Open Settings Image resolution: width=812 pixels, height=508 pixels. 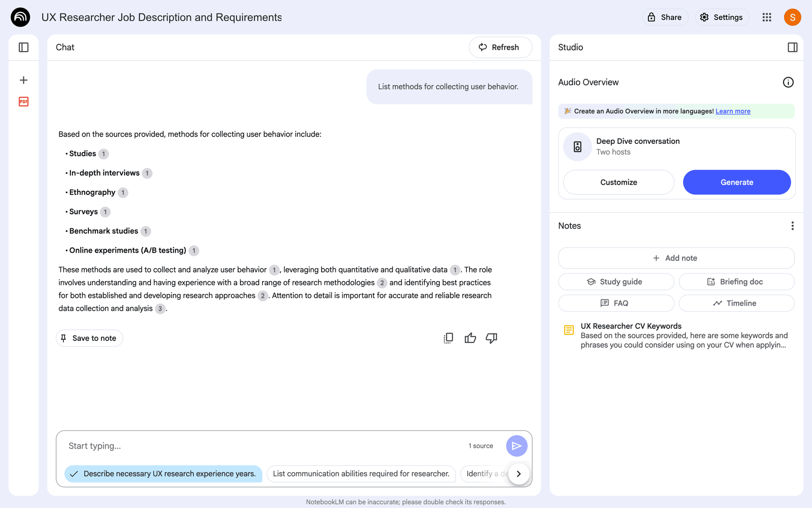(722, 17)
